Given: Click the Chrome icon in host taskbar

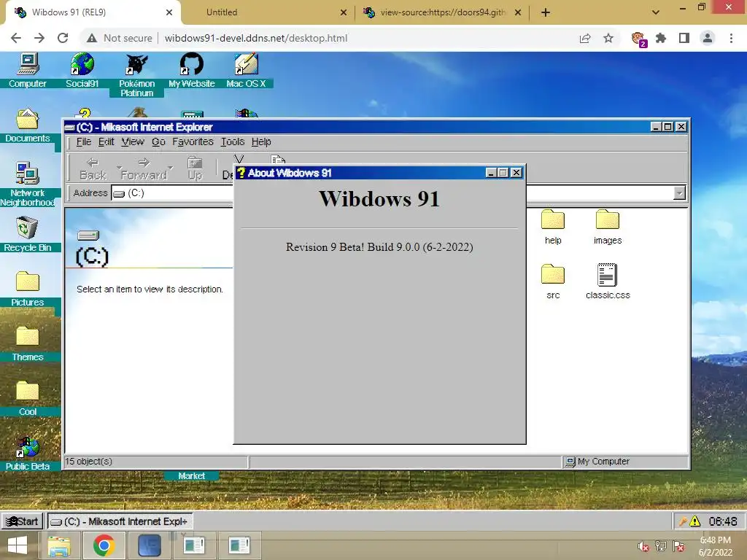Looking at the screenshot, I should [x=104, y=545].
